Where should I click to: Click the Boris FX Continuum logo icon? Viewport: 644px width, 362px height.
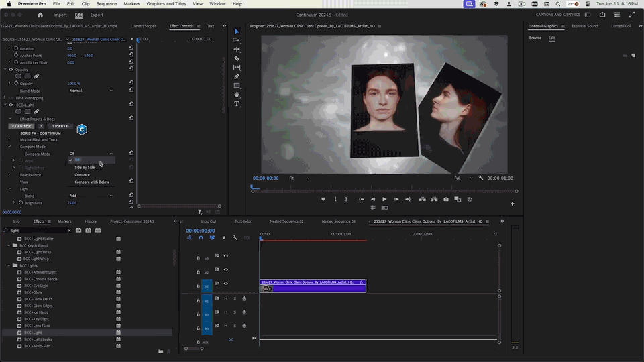[x=82, y=129]
